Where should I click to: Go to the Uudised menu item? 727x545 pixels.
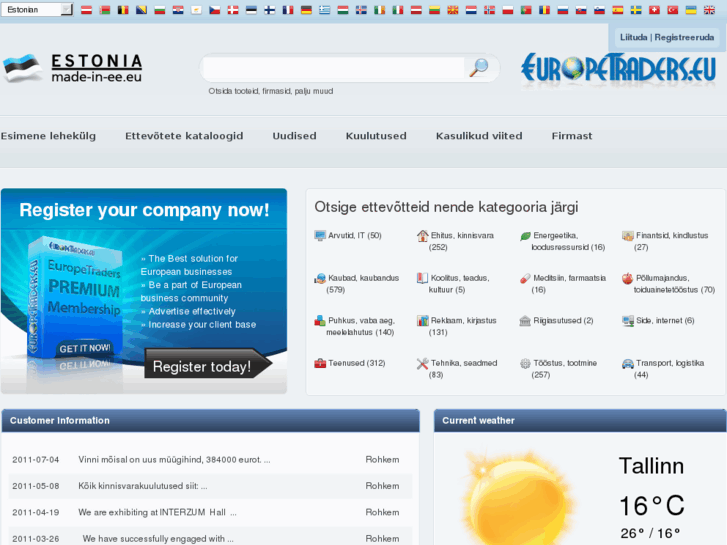(x=294, y=136)
